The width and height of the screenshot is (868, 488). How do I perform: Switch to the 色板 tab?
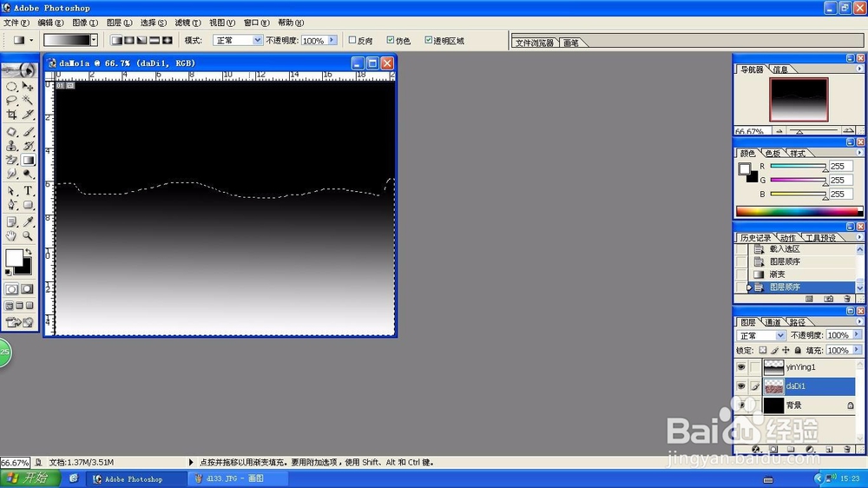click(x=773, y=154)
